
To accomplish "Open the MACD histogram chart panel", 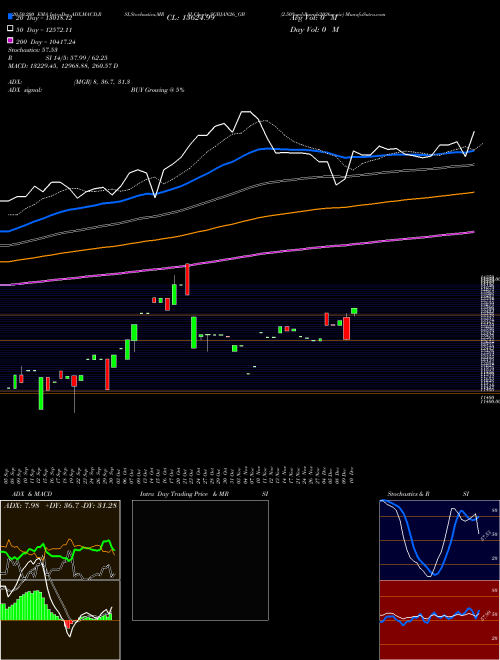I will 60,620.
